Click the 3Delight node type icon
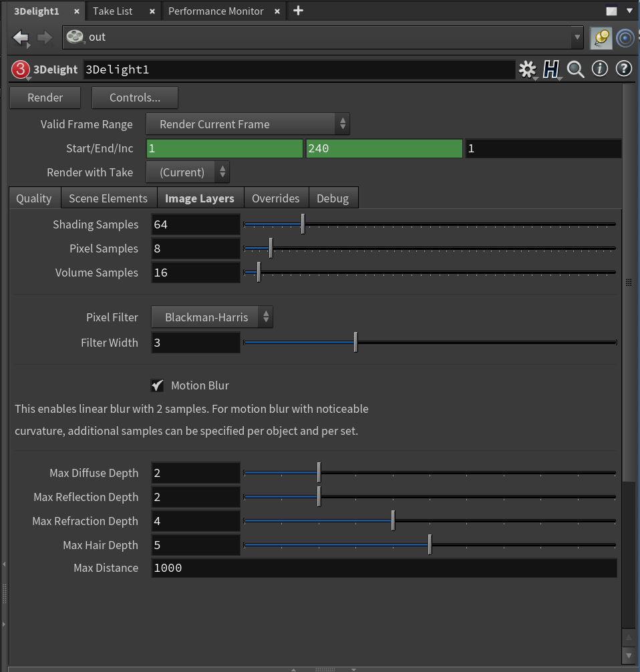This screenshot has width=640, height=672. tap(21, 69)
